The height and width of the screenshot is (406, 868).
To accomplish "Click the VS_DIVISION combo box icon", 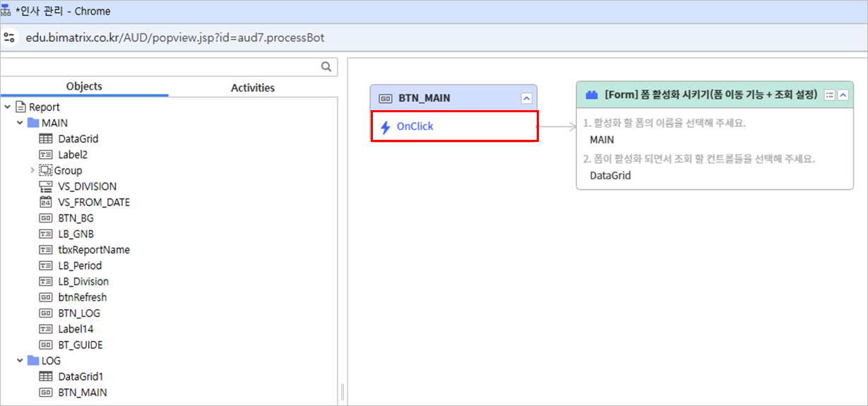I will click(x=46, y=186).
